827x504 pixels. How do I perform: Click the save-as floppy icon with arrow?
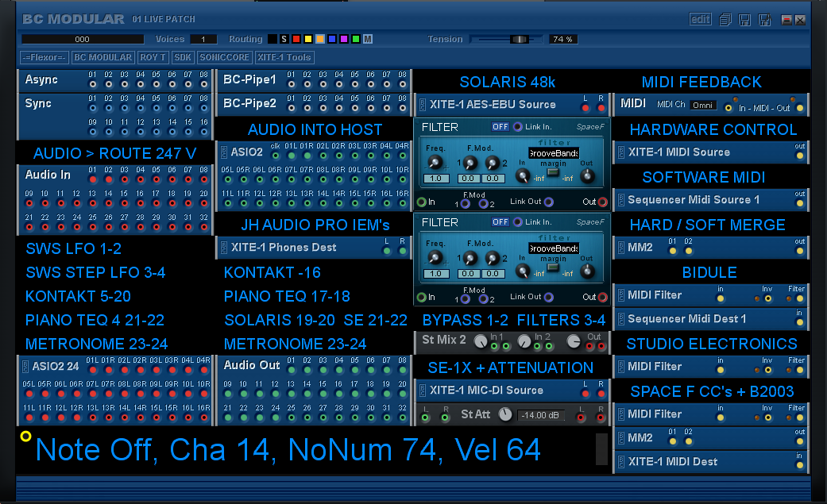click(x=764, y=20)
